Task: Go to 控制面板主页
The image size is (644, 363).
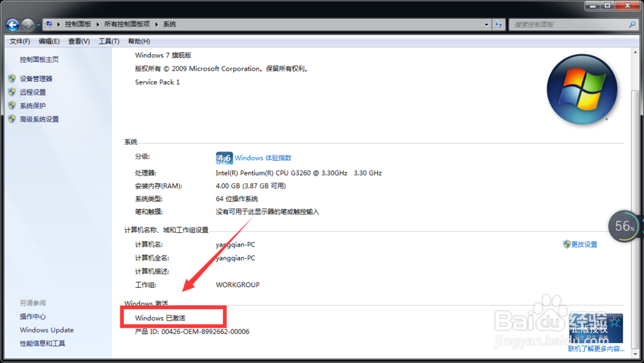Action: [x=39, y=60]
